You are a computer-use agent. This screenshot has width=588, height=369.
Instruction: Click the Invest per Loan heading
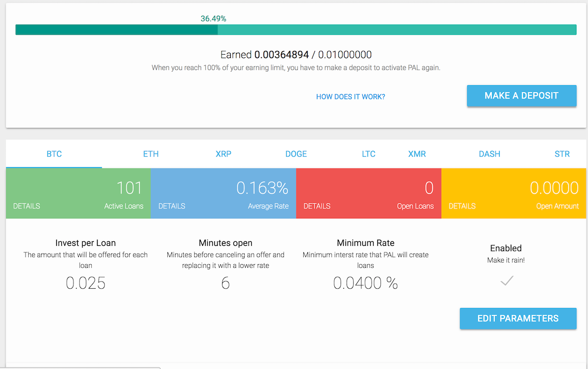point(86,243)
